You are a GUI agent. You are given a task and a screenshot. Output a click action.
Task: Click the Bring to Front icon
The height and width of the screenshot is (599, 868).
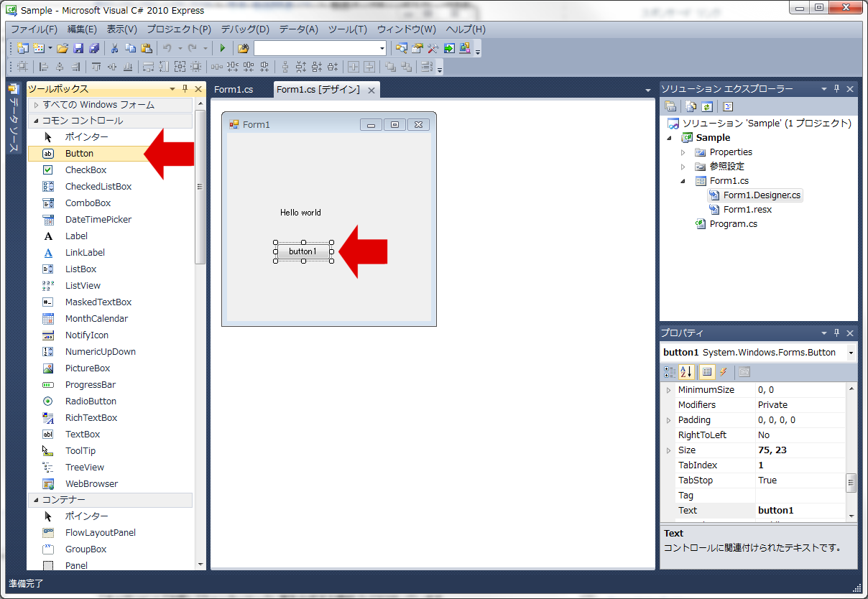[390, 67]
